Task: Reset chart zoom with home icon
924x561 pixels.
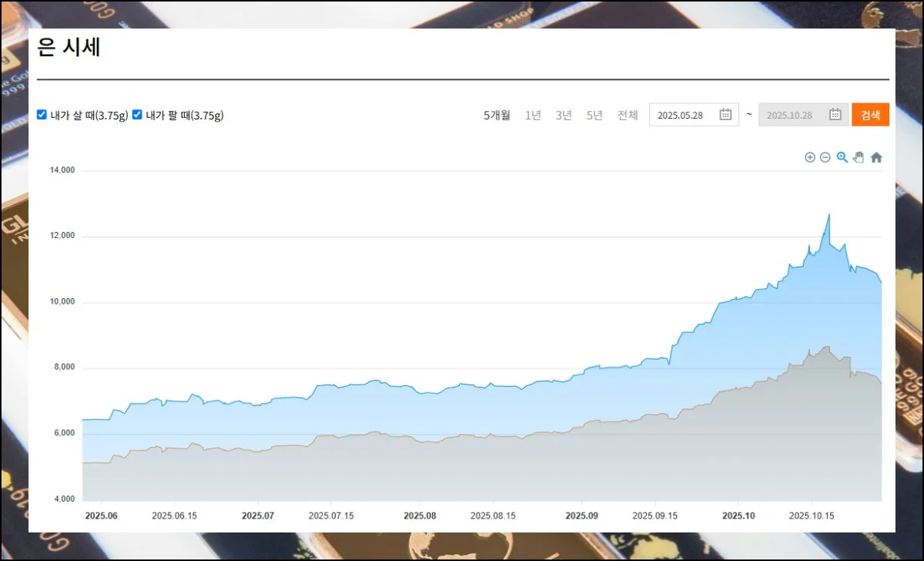Action: (876, 157)
